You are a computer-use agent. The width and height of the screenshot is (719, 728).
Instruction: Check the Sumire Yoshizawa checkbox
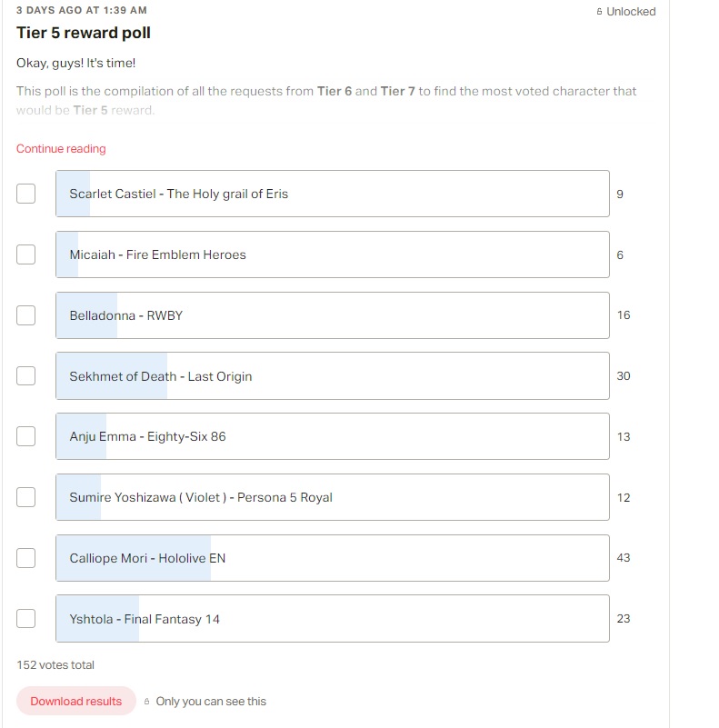point(26,497)
